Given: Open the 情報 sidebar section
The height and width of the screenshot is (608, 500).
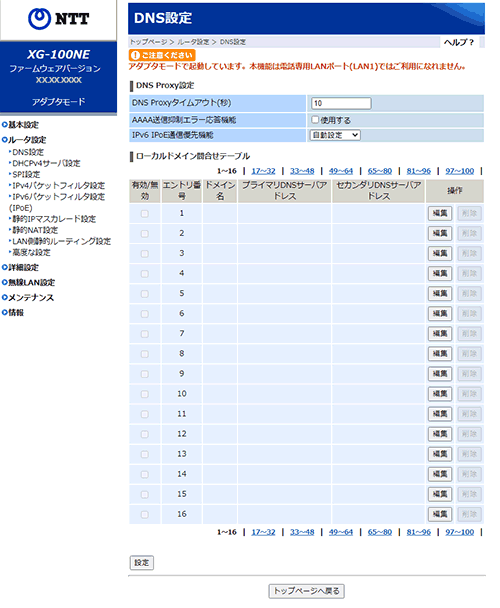Looking at the screenshot, I should point(13,313).
